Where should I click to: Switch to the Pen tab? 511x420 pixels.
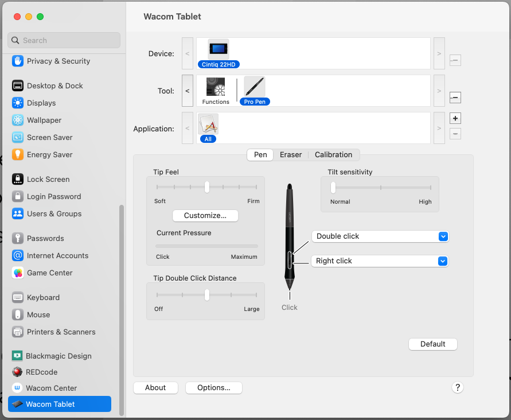coord(260,155)
